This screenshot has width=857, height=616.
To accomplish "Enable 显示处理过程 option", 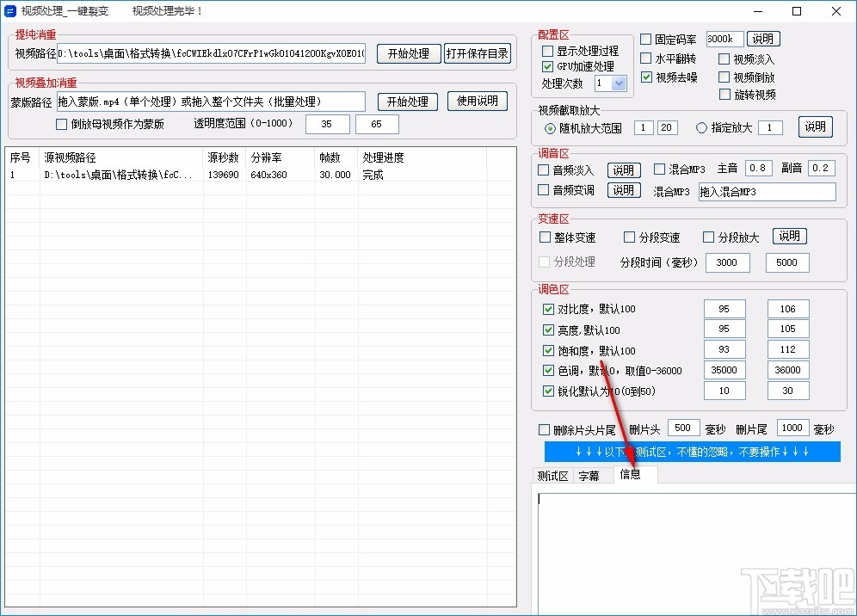I will coord(546,51).
